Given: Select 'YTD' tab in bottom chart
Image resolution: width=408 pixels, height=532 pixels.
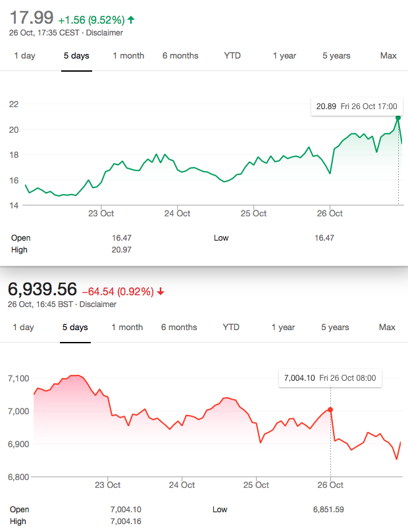Looking at the screenshot, I should click(231, 327).
